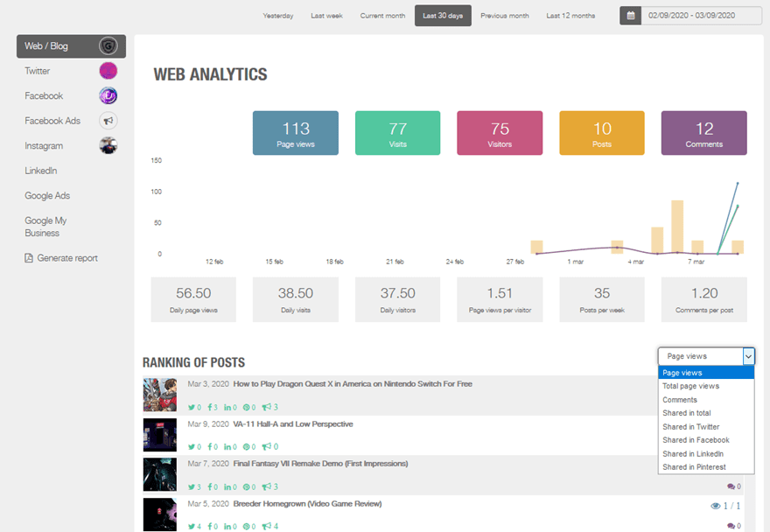Screen dimensions: 770x532
Task: Switch to the Previous month time filter
Action: pos(505,15)
